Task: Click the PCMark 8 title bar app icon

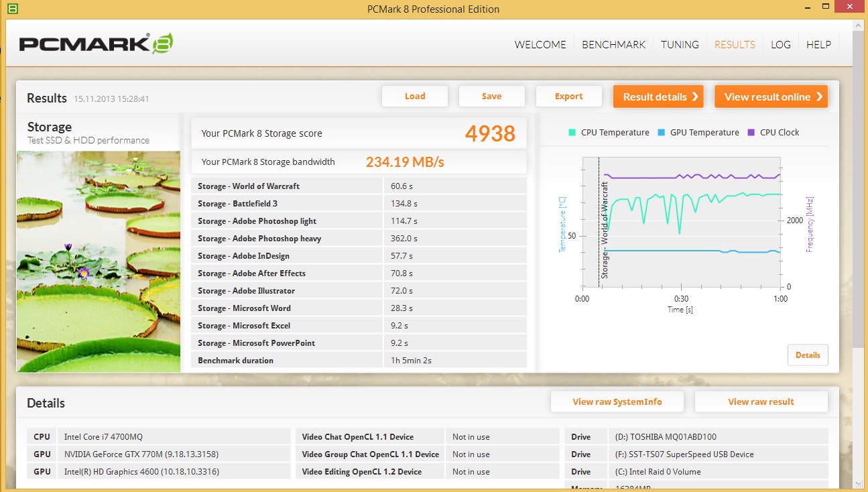Action: click(12, 9)
